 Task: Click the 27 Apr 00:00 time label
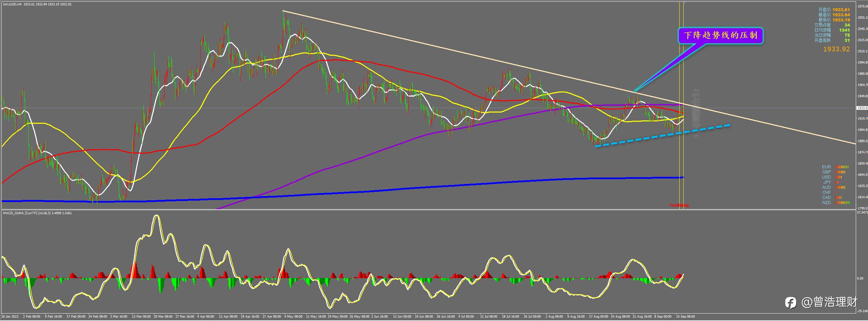coord(271,317)
